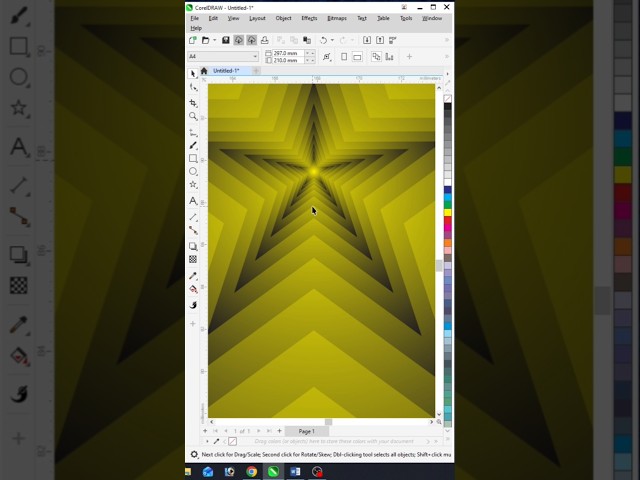Pick the red swatch in color palette
The image size is (640, 480).
pos(448,220)
